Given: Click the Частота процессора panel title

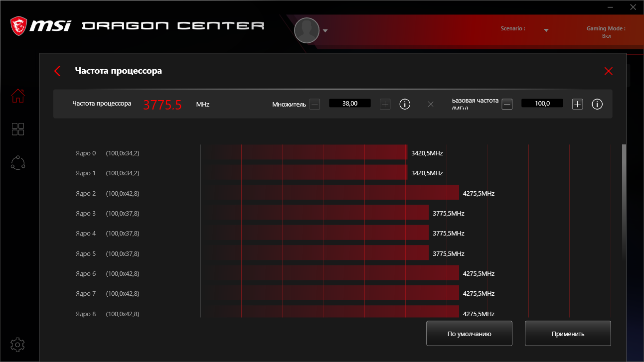Looking at the screenshot, I should tap(118, 71).
